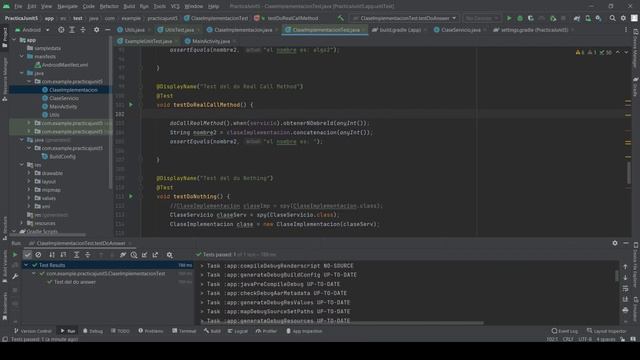Run with coverage from the top toolbar
The height and width of the screenshot is (360, 640).
coord(531,18)
